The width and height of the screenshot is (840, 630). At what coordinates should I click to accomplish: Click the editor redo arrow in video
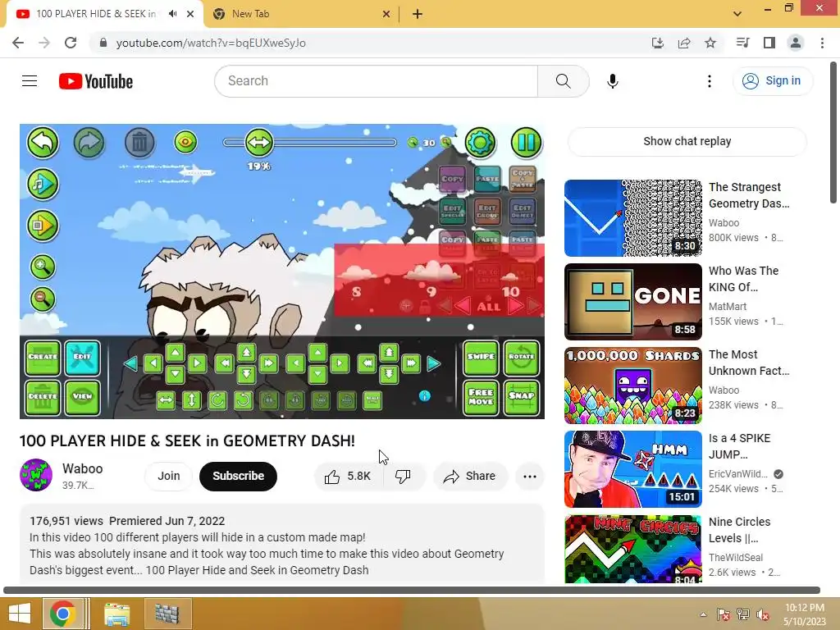pyautogui.click(x=89, y=143)
